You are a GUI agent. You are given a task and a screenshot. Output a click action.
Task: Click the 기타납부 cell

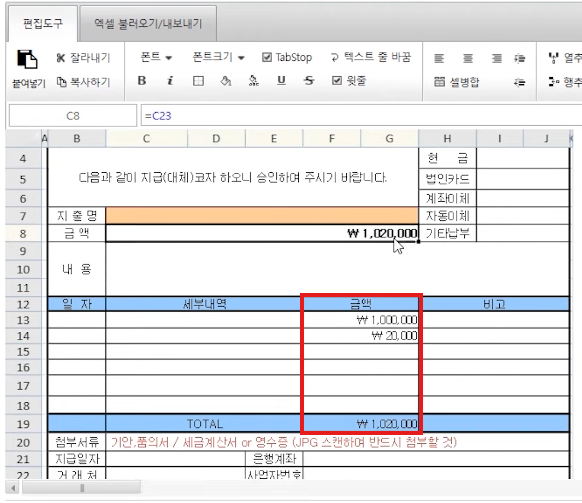click(x=447, y=233)
